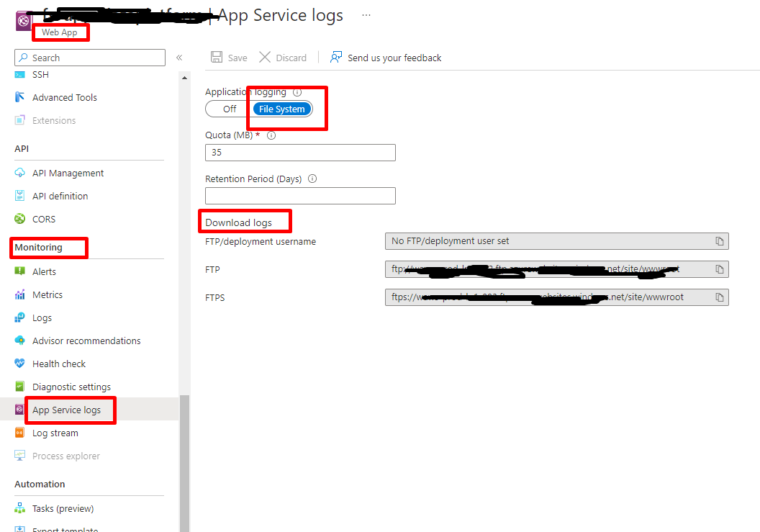Click the App Service logs icon

19,410
